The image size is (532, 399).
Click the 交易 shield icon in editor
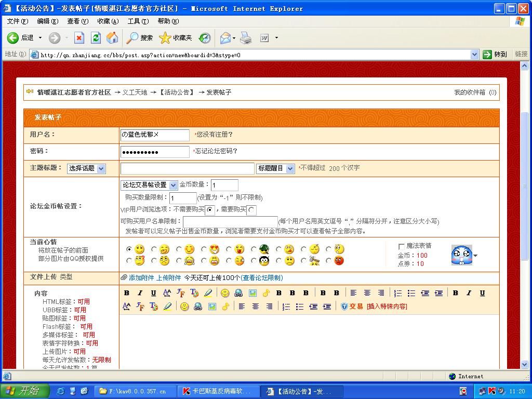tap(344, 307)
